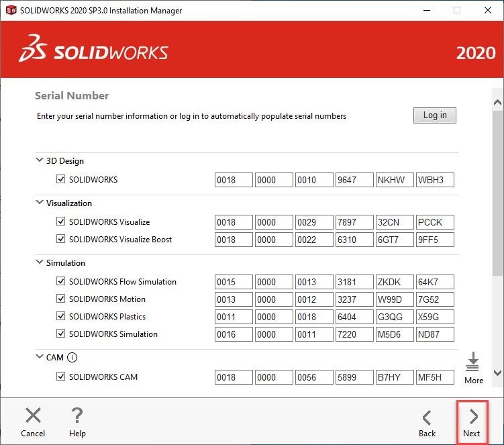The image size is (504, 445).
Task: Click Plastics serial field G3QG
Action: (x=395, y=317)
